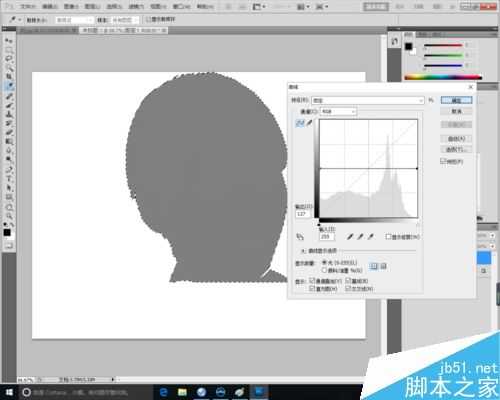Image resolution: width=500 pixels, height=400 pixels.
Task: Collapse the Curve Display Options section
Action: (x=303, y=251)
